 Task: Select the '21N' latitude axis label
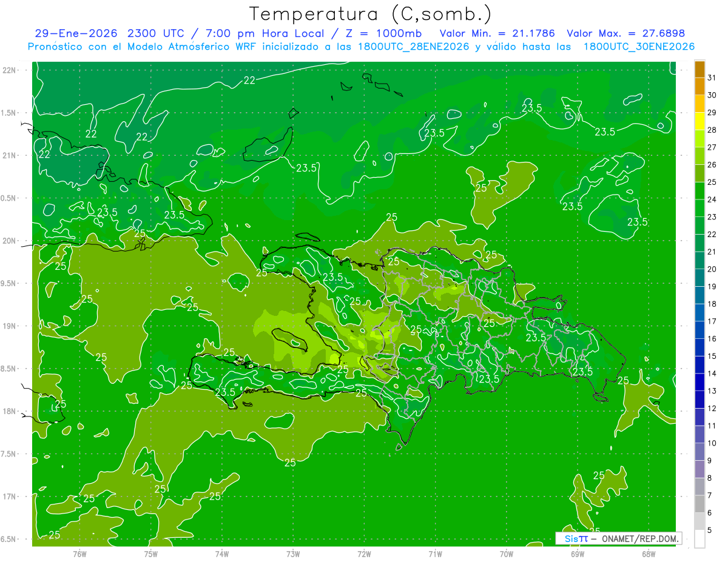pyautogui.click(x=10, y=155)
